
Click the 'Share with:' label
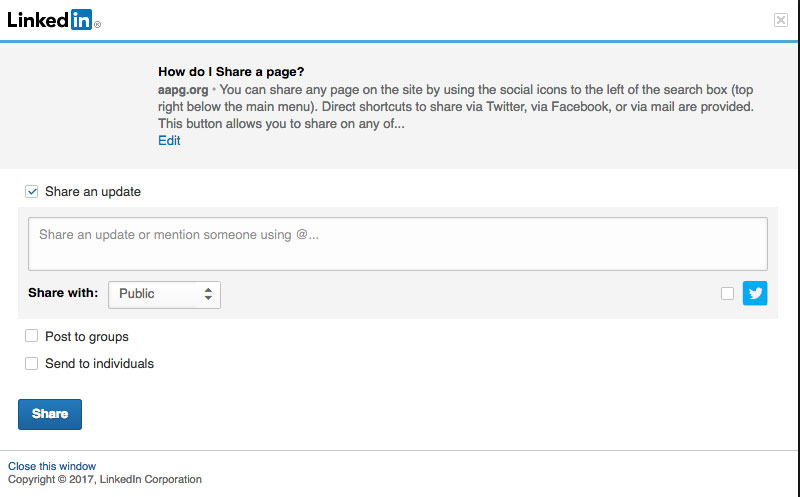coord(63,293)
